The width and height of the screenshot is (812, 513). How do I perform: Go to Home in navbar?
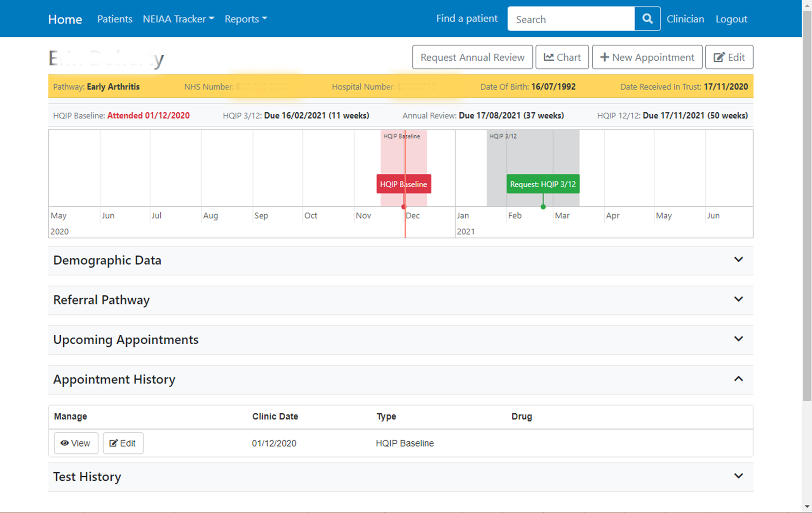click(x=65, y=19)
